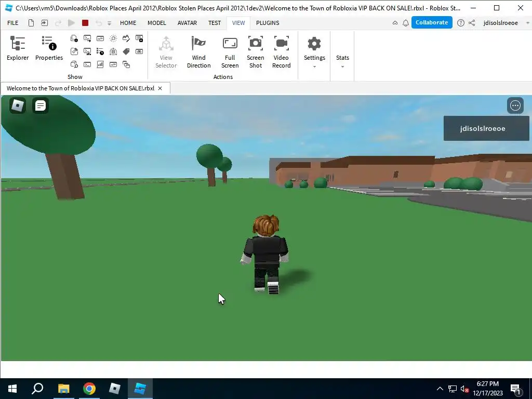Show hidden system tray icons chevron
This screenshot has height=399, width=532.
pos(440,389)
